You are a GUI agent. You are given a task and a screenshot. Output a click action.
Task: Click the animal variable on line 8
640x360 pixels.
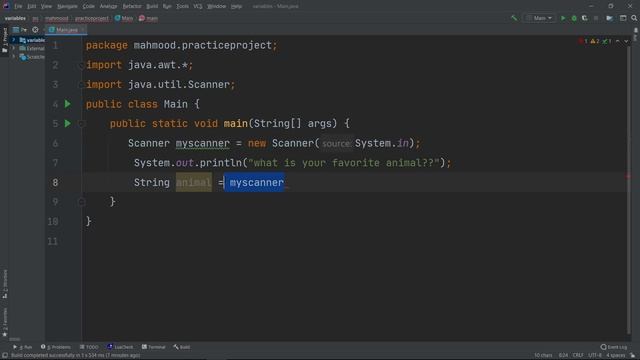click(x=193, y=182)
